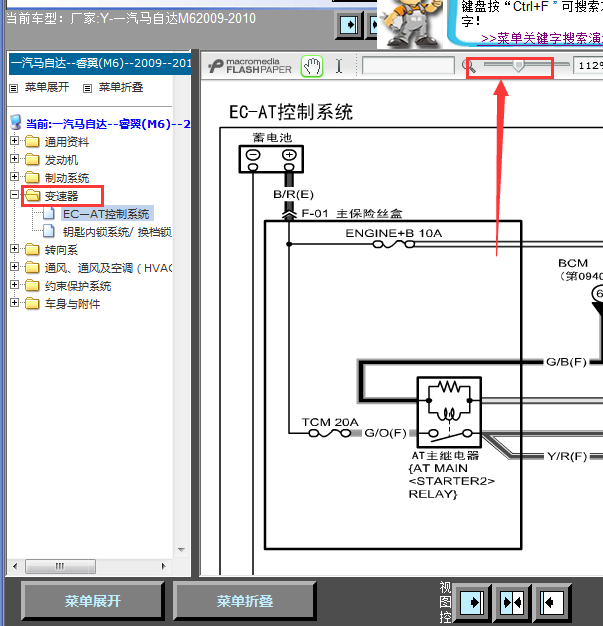The height and width of the screenshot is (626, 603).
Task: Click bottom view control center-split button
Action: pyautogui.click(x=512, y=602)
